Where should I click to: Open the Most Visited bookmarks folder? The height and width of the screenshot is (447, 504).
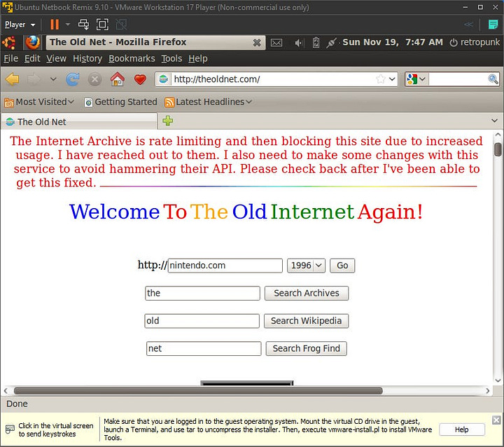pos(39,102)
